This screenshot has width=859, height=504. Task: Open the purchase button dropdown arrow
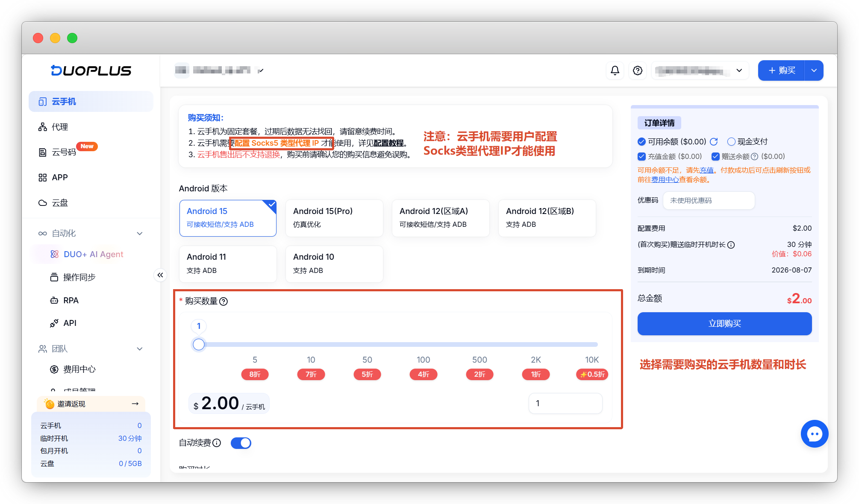coord(814,70)
